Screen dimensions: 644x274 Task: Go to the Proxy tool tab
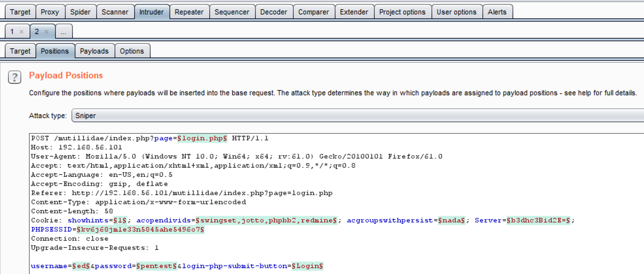(50, 12)
